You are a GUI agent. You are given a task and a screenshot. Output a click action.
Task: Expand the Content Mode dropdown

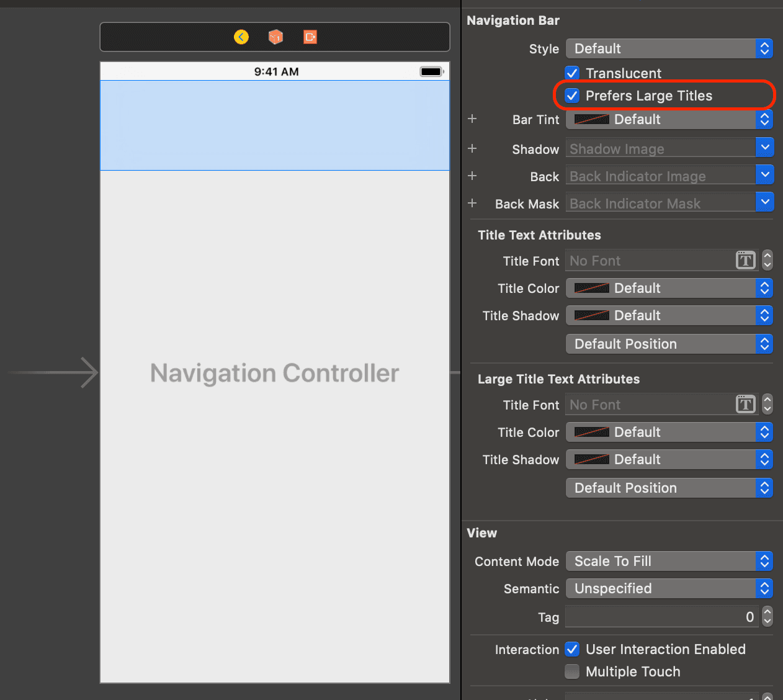669,561
